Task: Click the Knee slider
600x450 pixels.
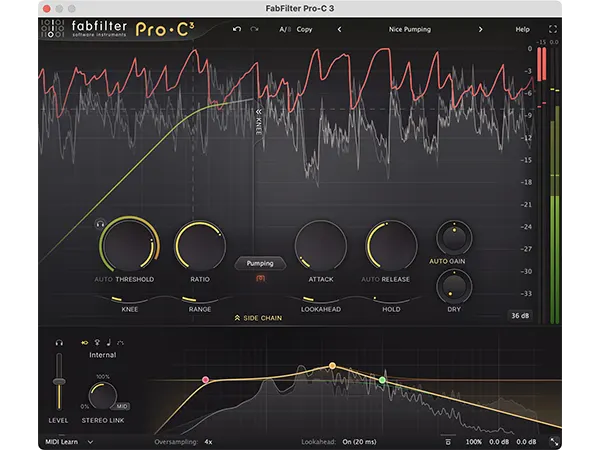Action: [129, 300]
